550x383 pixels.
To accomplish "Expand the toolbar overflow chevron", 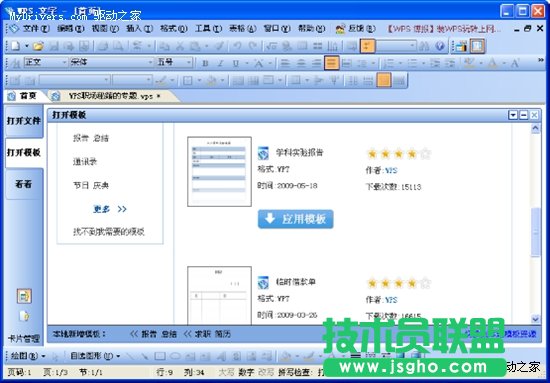I will (541, 60).
